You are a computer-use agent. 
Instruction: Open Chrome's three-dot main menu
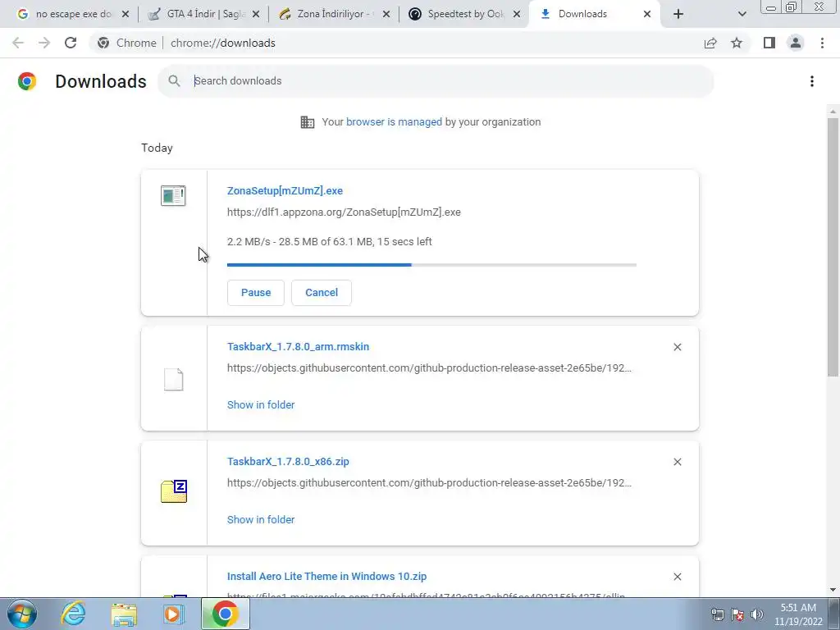[x=822, y=43]
